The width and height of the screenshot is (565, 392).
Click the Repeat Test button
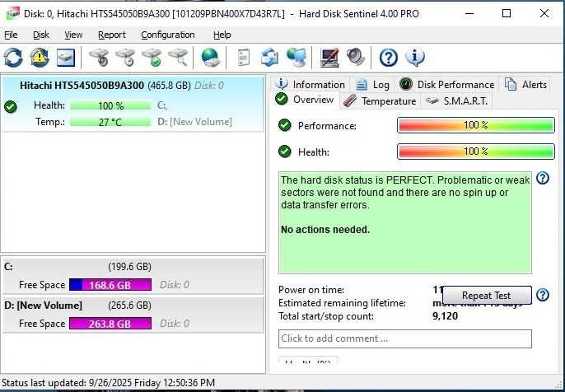[x=487, y=296]
